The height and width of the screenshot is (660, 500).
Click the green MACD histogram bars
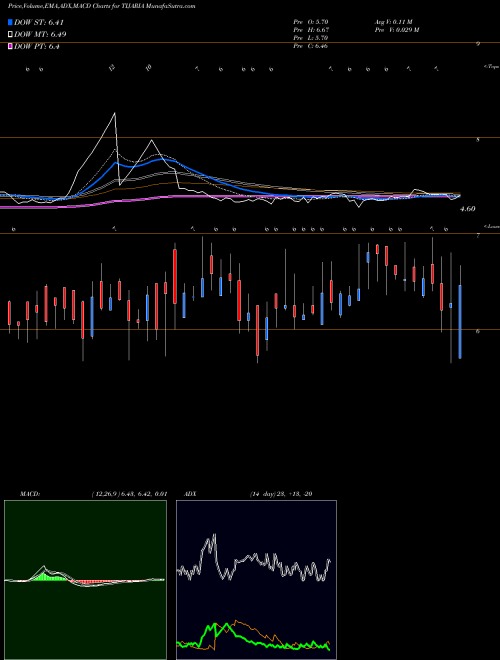pyautogui.click(x=48, y=576)
